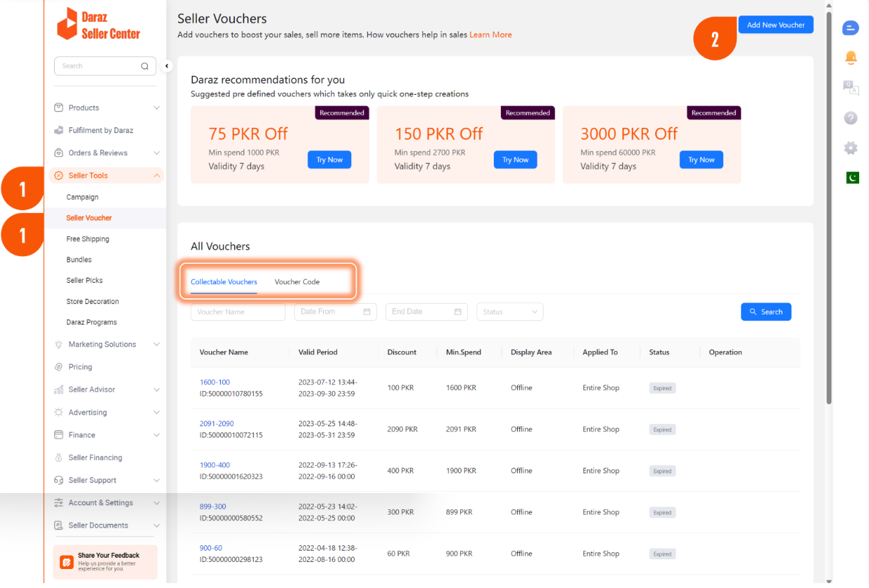Select the Collectable Vouchers tab
Viewport: 869px width, 588px height.
224,282
